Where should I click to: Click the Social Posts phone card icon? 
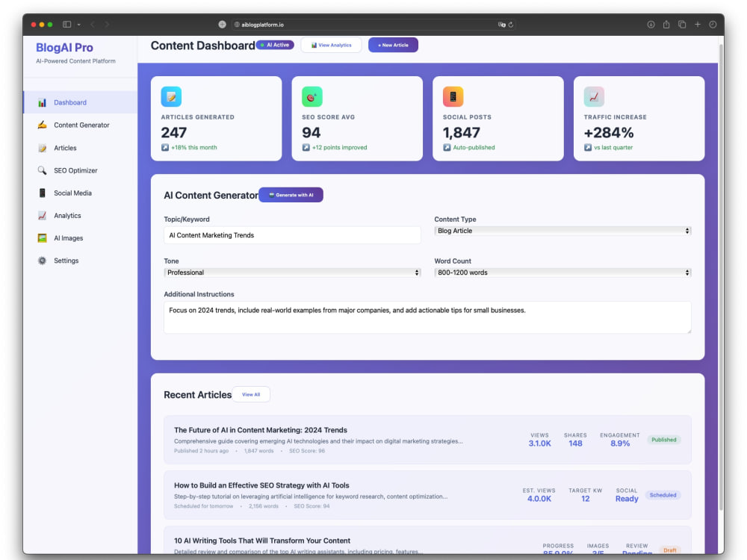(453, 96)
